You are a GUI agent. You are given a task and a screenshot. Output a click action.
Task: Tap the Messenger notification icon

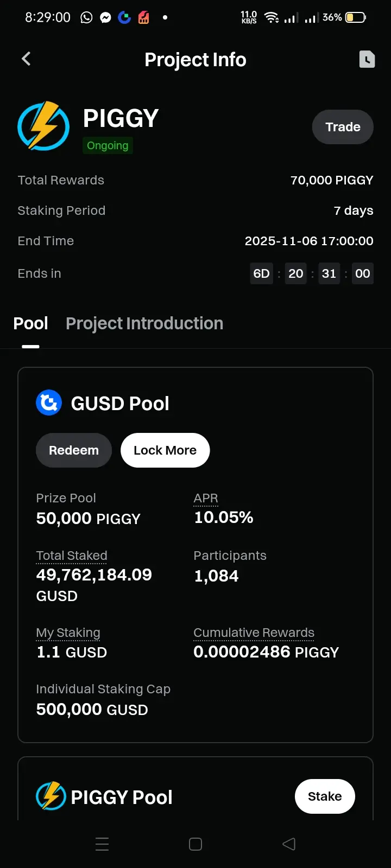tap(105, 18)
